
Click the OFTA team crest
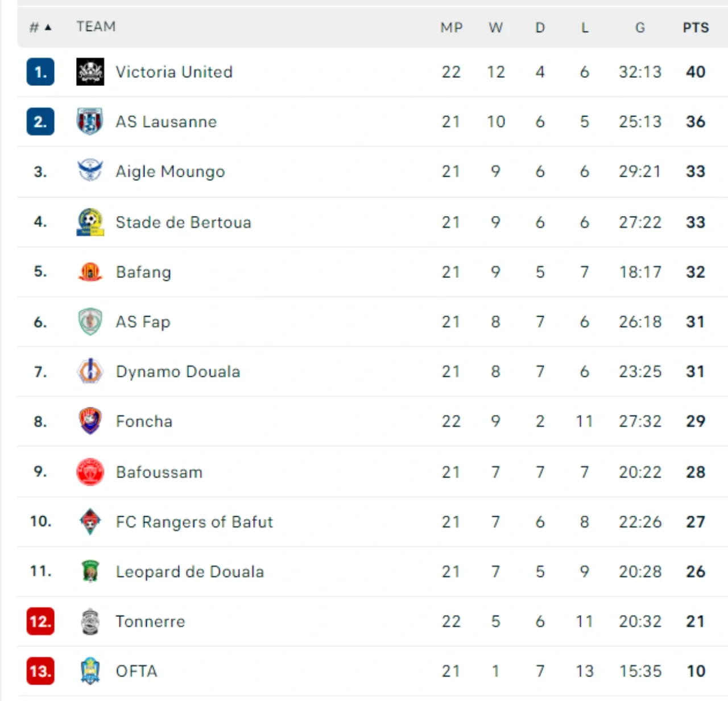point(90,671)
